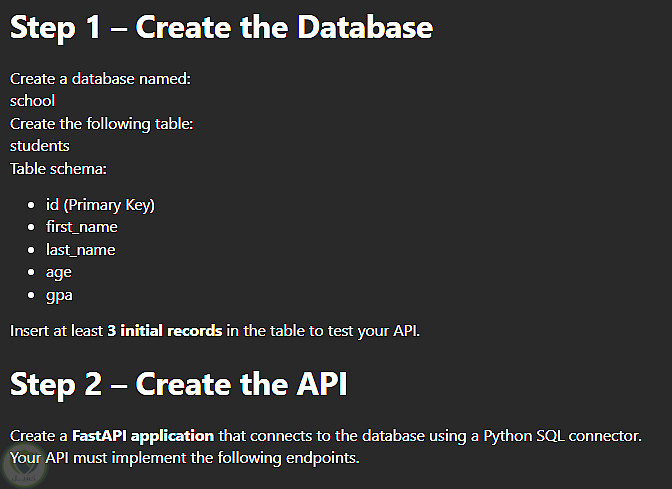Click the bullet point before 'gpa'

point(33,296)
